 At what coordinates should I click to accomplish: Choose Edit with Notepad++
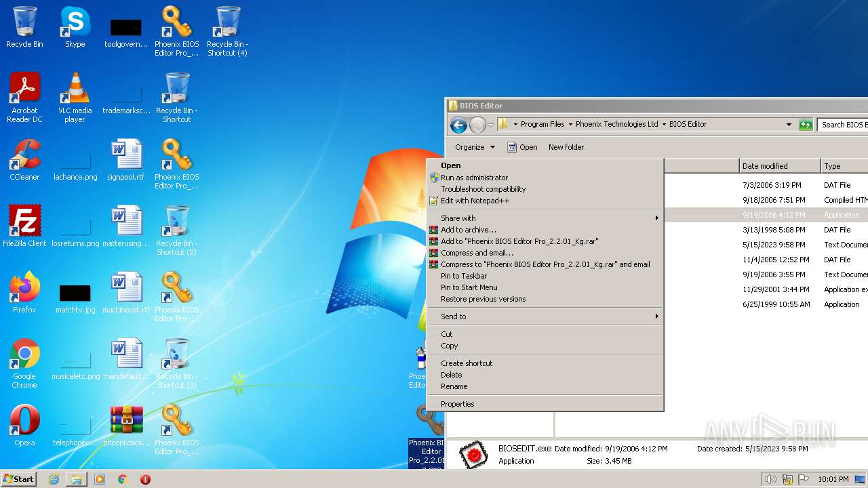click(545, 201)
